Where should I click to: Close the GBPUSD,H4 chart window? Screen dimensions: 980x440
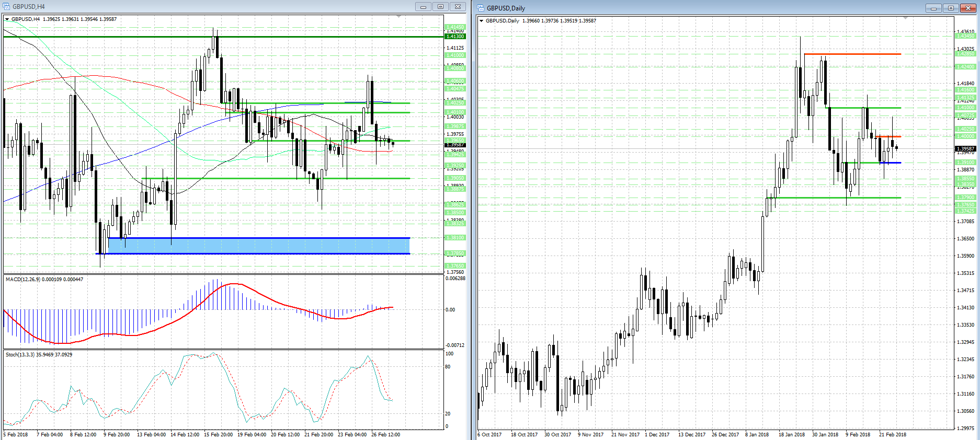tap(458, 7)
